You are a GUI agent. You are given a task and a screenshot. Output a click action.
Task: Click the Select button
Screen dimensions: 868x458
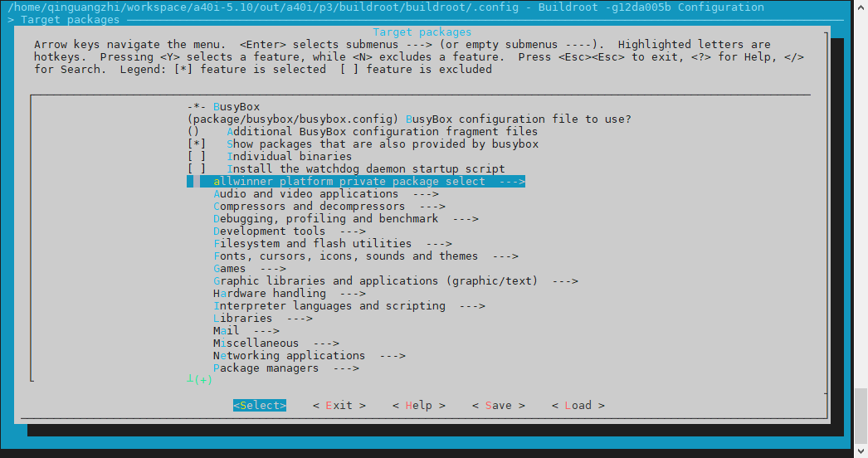click(260, 406)
